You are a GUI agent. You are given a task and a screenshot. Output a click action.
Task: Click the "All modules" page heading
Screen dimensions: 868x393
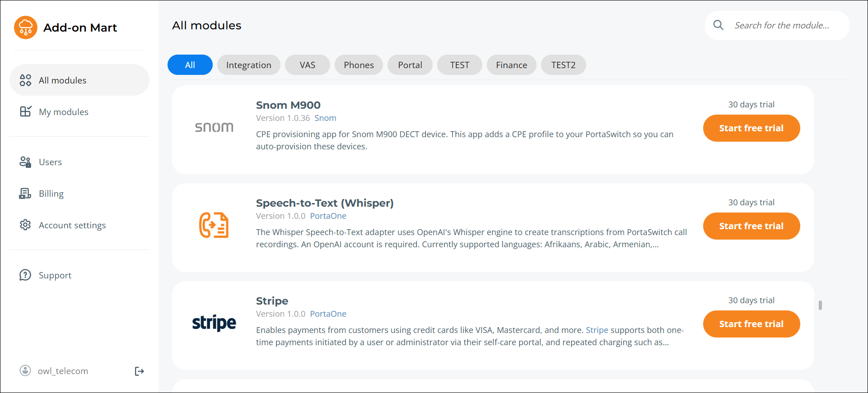(207, 25)
